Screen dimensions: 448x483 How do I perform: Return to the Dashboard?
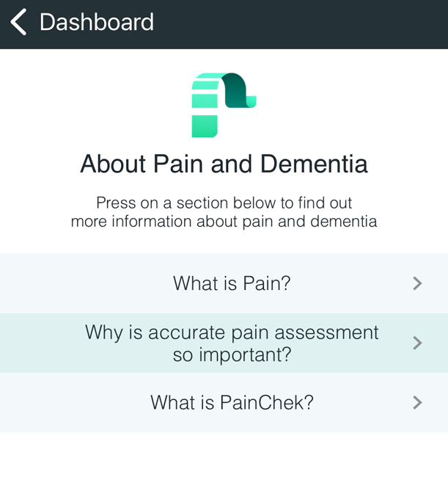(x=81, y=22)
